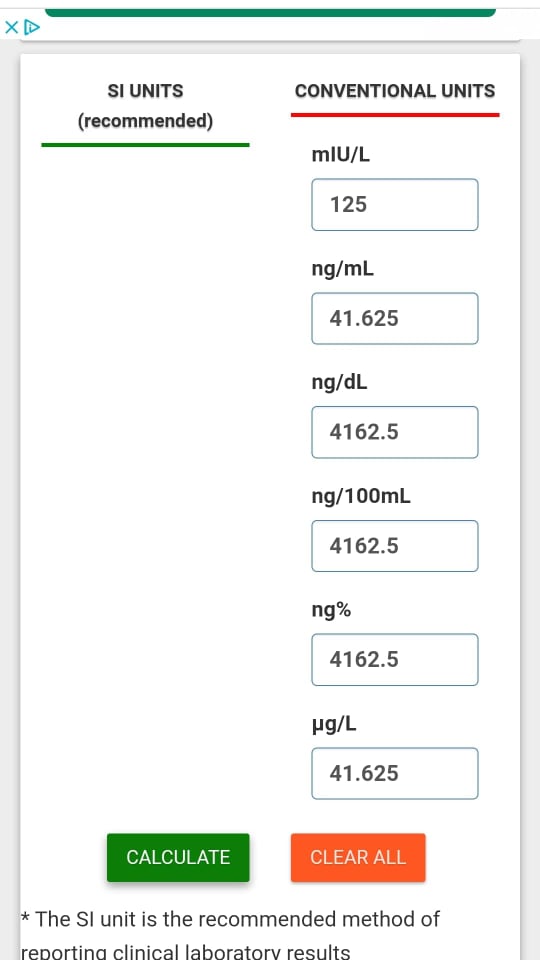This screenshot has width=540, height=960.
Task: Edit the ng/mL value field
Action: coord(395,318)
